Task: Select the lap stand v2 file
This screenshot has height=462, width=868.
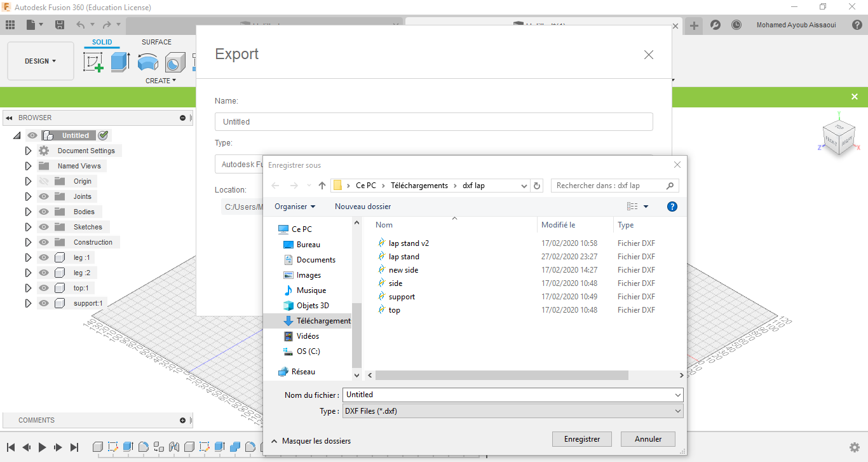Action: point(409,243)
